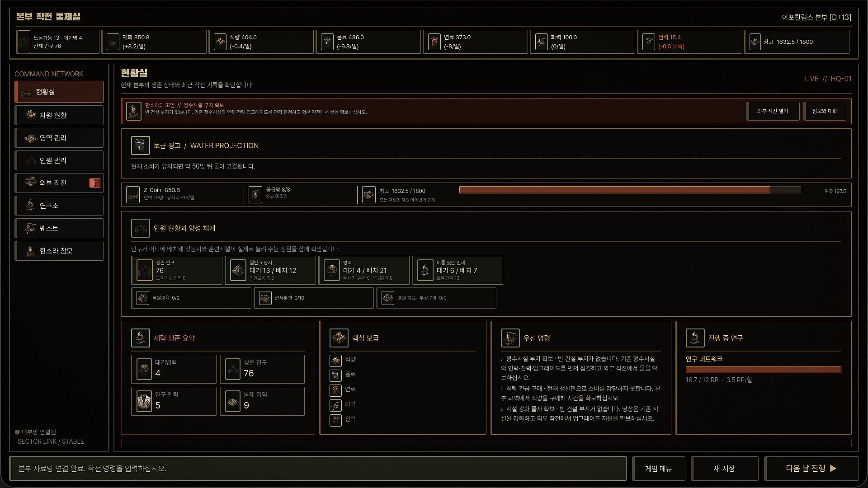
Task: Click the 이름 있는 인재 card icon
Action: pyautogui.click(x=425, y=270)
